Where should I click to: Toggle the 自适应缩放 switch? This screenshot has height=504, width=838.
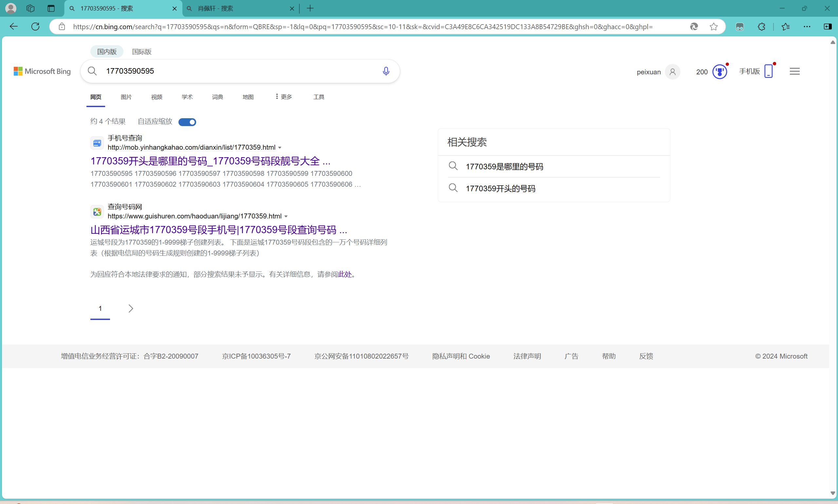tap(187, 122)
